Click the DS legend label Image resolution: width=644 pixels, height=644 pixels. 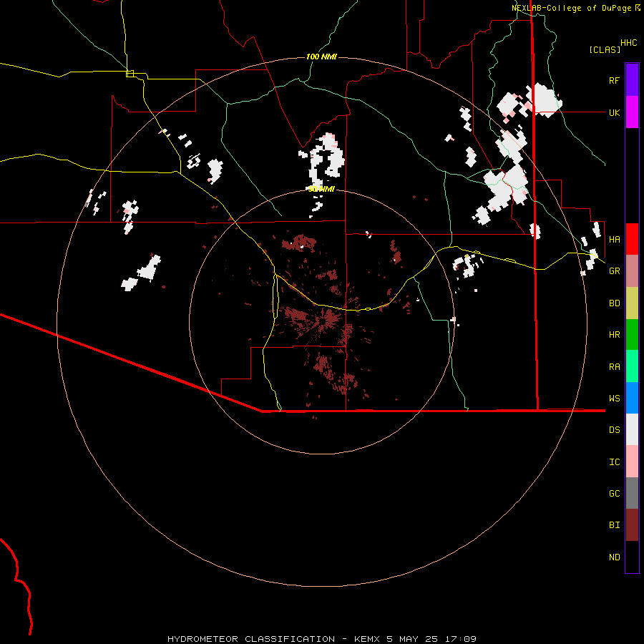coord(614,429)
